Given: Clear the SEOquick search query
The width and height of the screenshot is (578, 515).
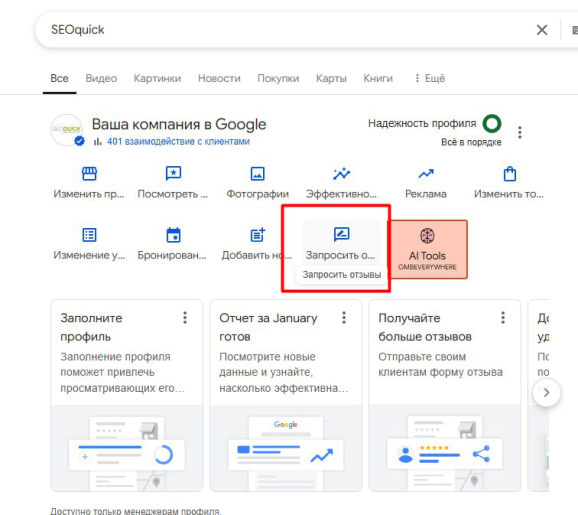Looking at the screenshot, I should coord(542,30).
